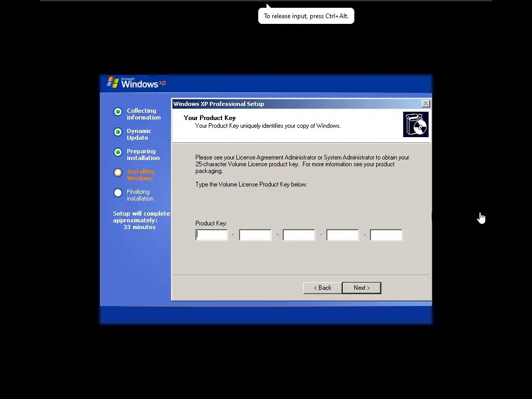
Task: Select the second Product Key field
Action: 255,235
